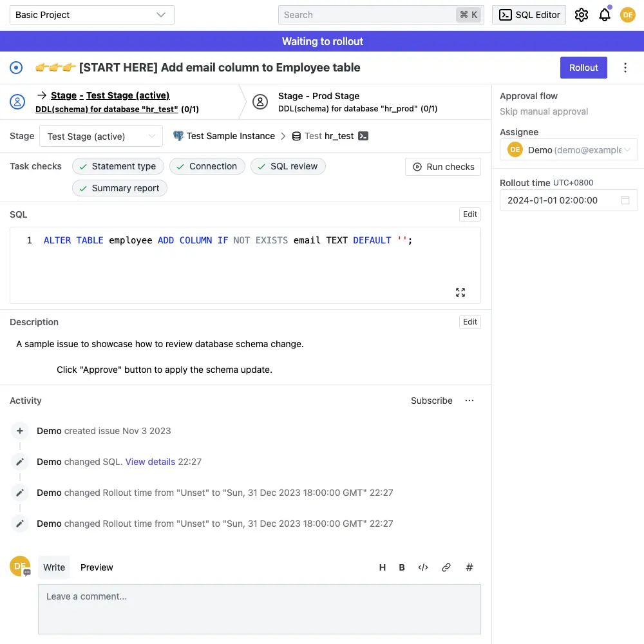This screenshot has width=644, height=644.
Task: Open settings gear icon
Action: pyautogui.click(x=581, y=15)
